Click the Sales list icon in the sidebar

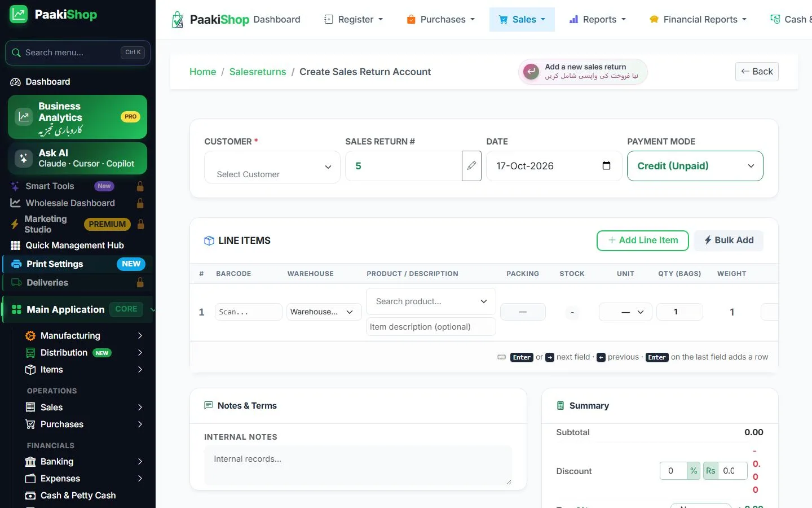click(x=30, y=408)
